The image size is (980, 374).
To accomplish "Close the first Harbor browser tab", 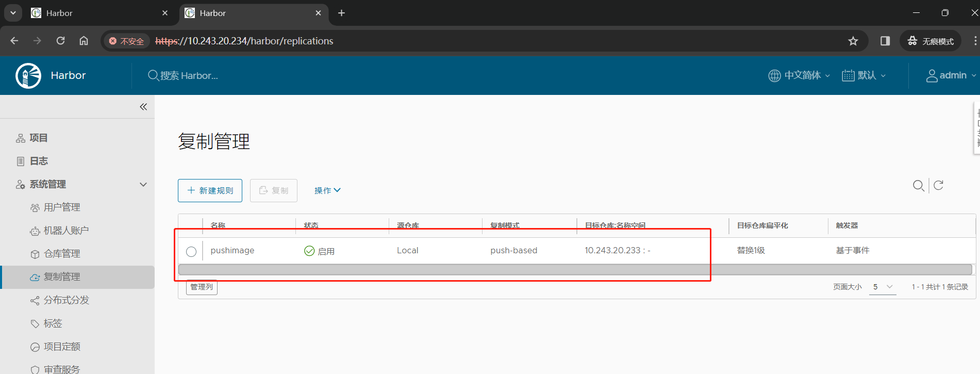I will [164, 13].
